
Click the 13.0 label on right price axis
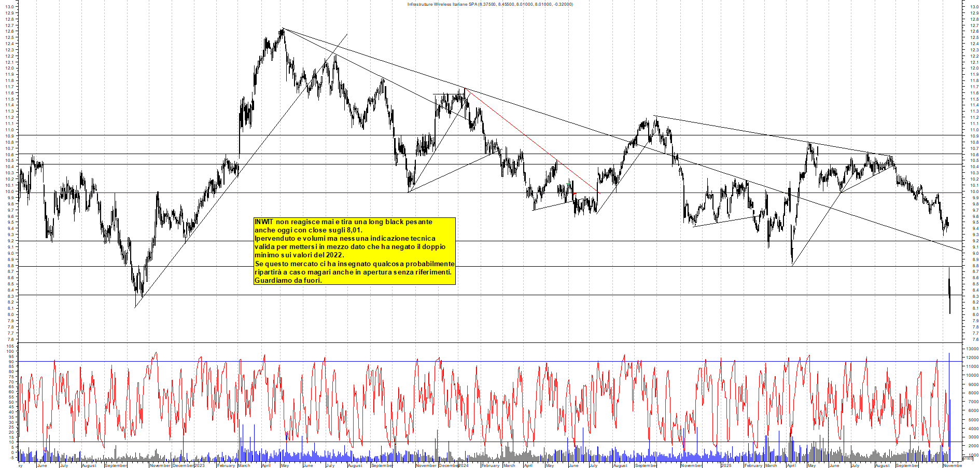click(973, 7)
